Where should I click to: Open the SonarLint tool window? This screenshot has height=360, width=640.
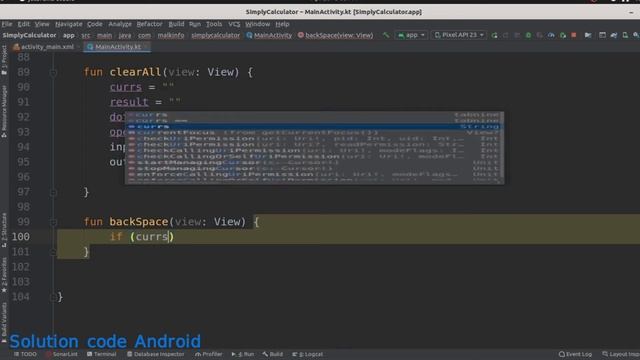tap(61, 354)
